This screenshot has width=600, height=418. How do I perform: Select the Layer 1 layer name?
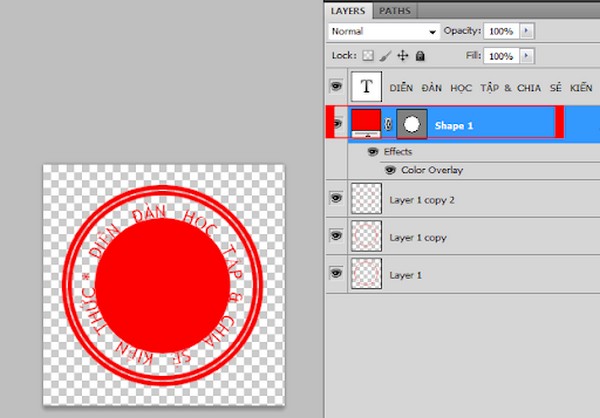405,274
